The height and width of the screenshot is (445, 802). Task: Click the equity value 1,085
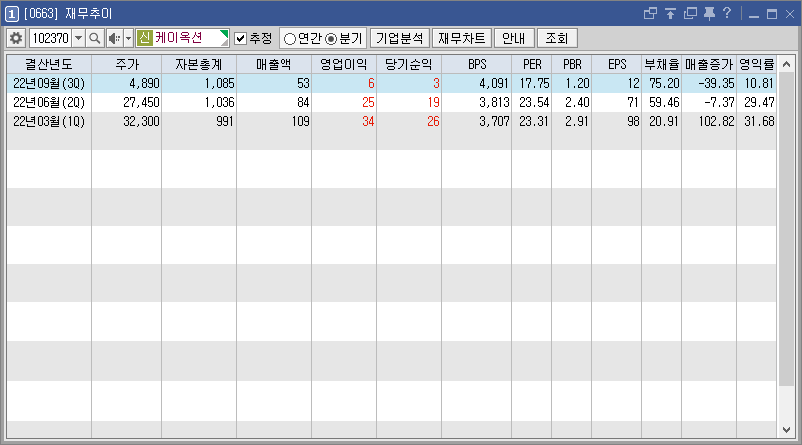point(219,83)
